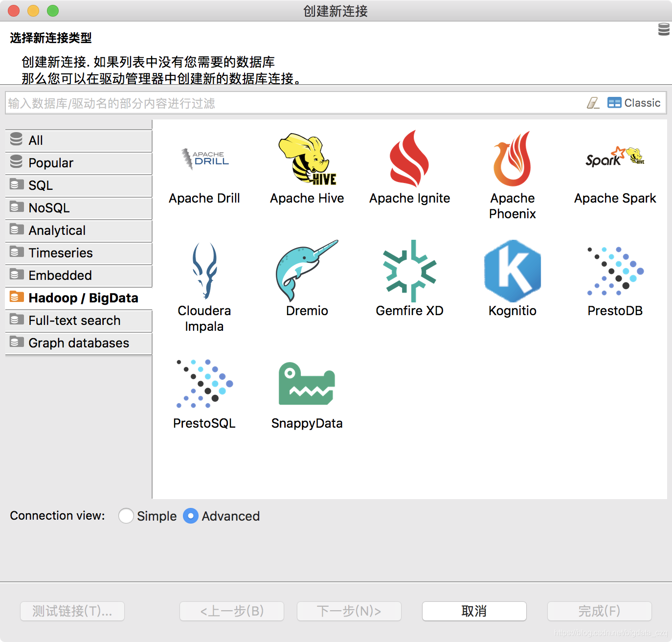
Task: Select the Dremio narwhal icon
Action: 307,271
